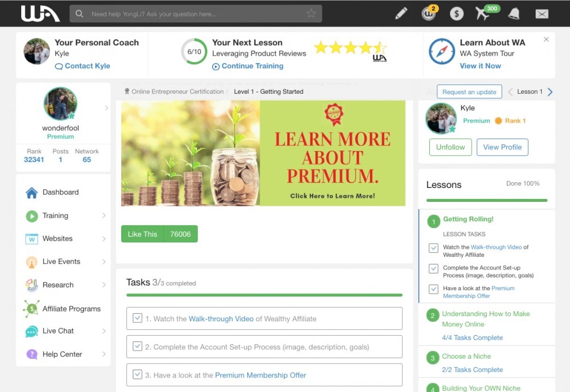Screen dimensions: 570x392
Task: Click the five-star lesson rating
Action: (x=350, y=48)
